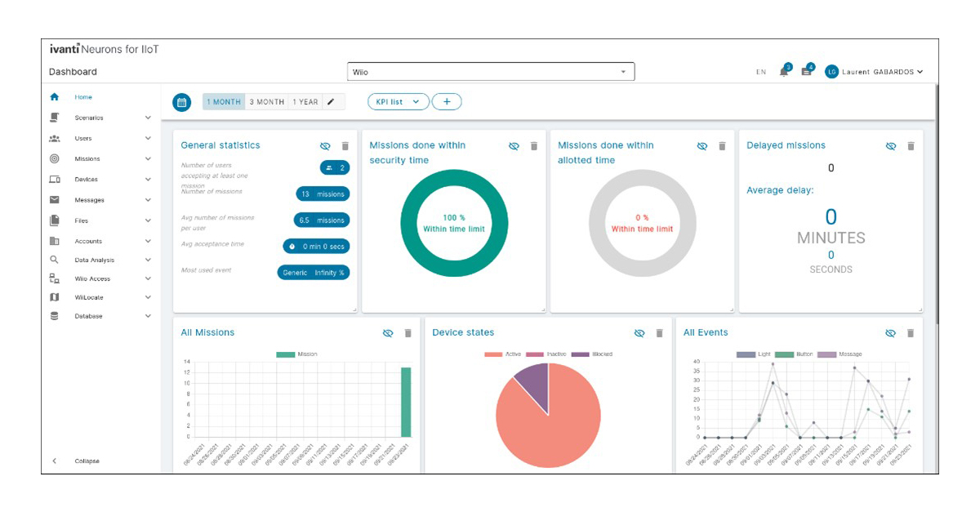Select the calendar icon next to time filters
The height and width of the screenshot is (512, 980).
181,101
